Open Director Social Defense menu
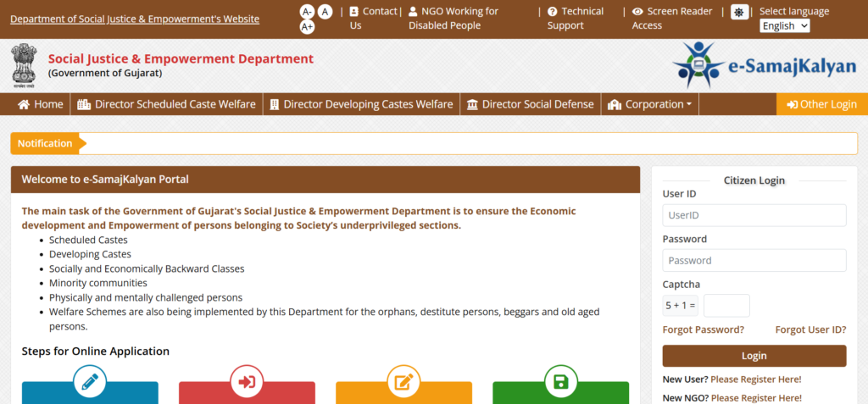This screenshot has height=404, width=868. pyautogui.click(x=531, y=104)
